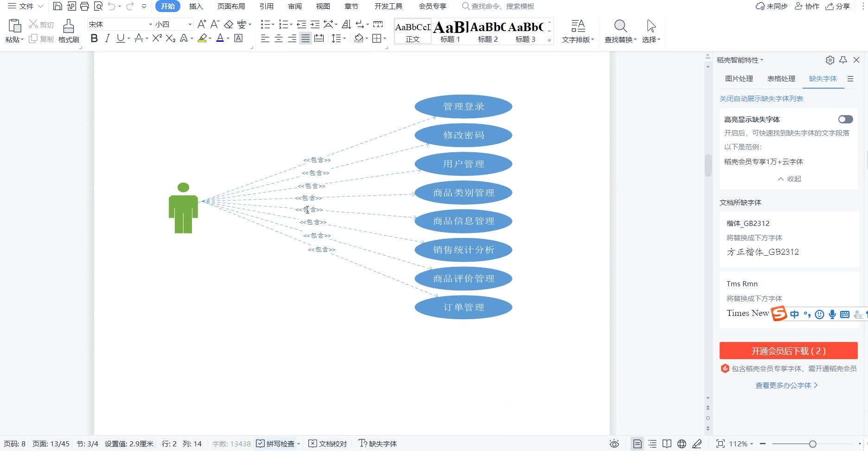The height and width of the screenshot is (451, 868).
Task: Switch to web layout view in status bar
Action: click(x=682, y=444)
